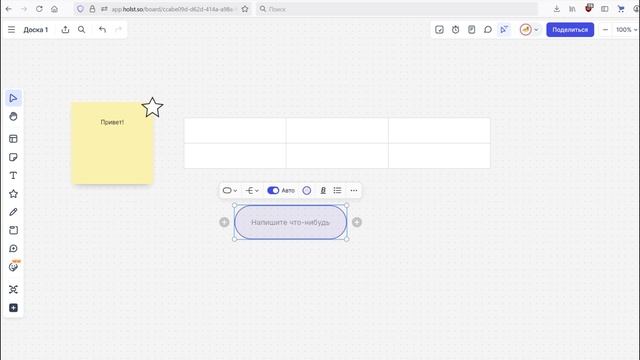This screenshot has height=360, width=640.
Task: Start the timer tool
Action: coord(456,29)
